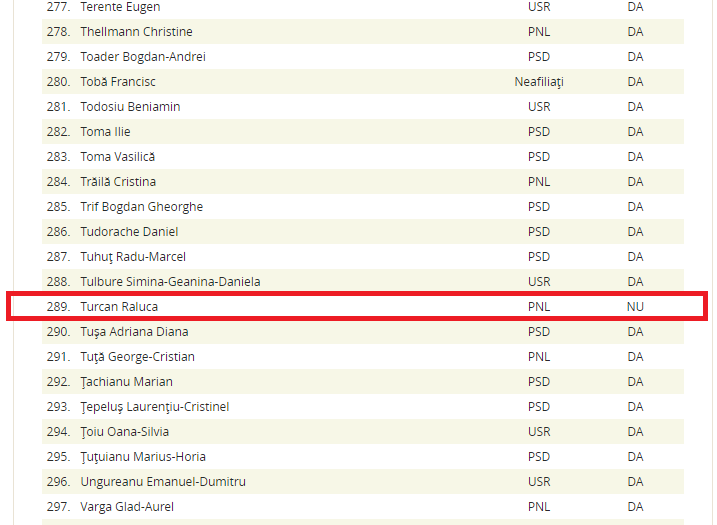717x525 pixels.
Task: Click on Tudorache Daniel
Action: coord(129,232)
